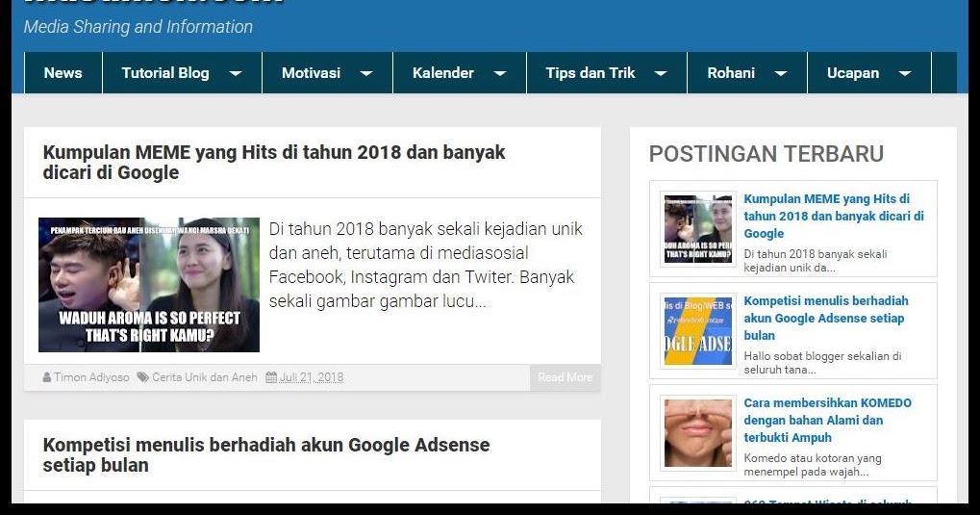Expand the Tutorial Blog dropdown arrow
This screenshot has width=980, height=515.
(236, 73)
